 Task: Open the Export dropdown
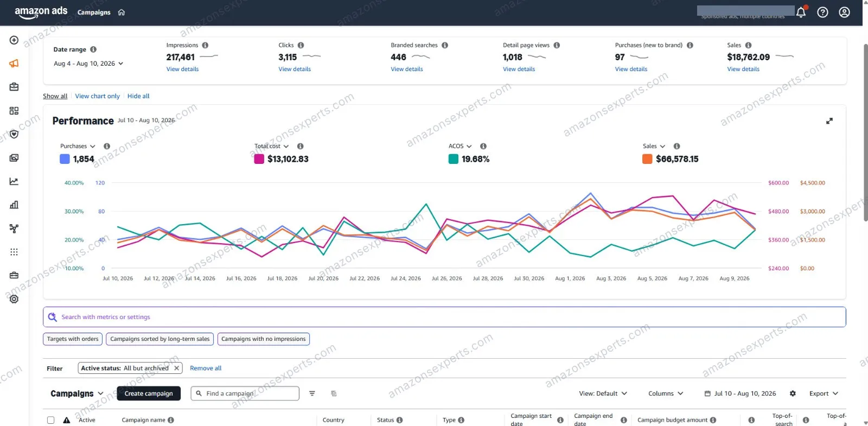824,393
